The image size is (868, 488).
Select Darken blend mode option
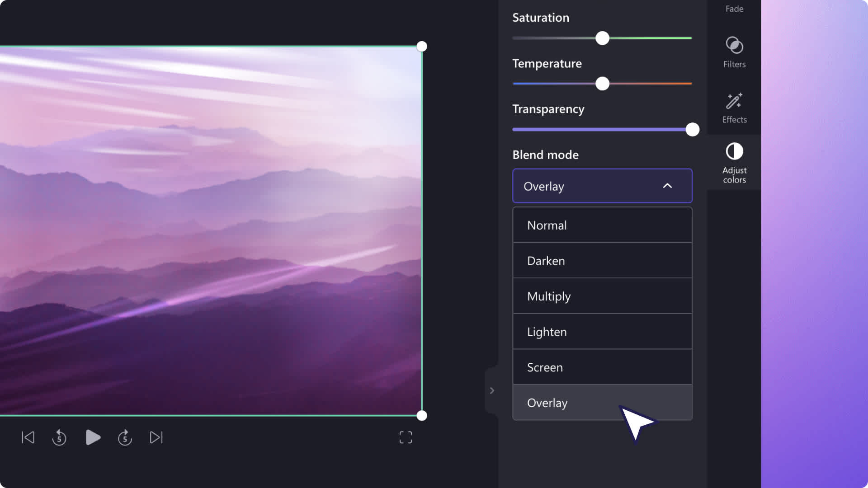(x=602, y=260)
